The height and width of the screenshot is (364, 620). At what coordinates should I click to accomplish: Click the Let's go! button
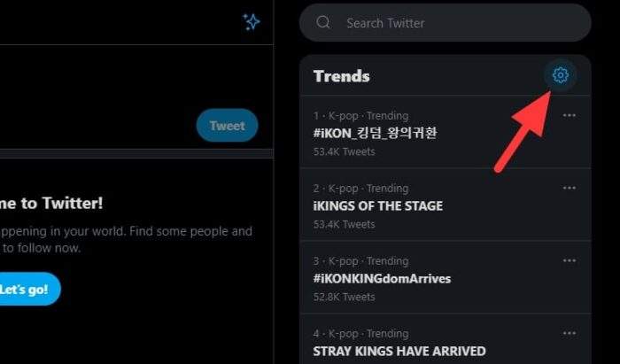[x=24, y=289]
